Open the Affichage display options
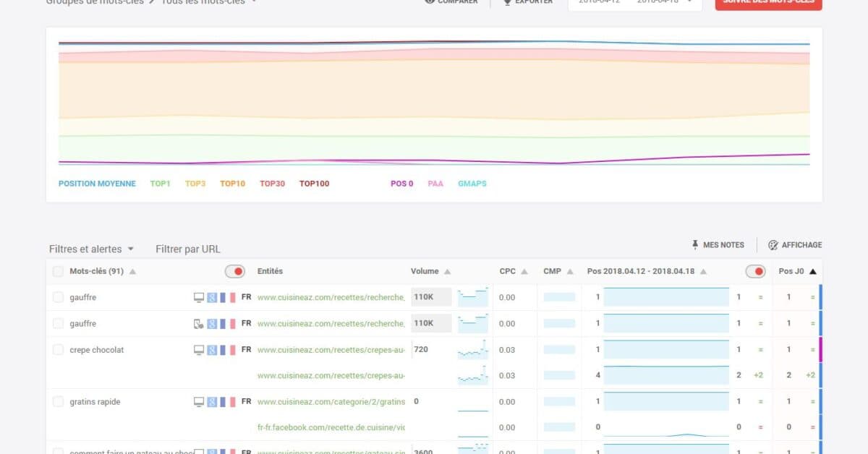Viewport: 868px width, 454px height. pyautogui.click(x=795, y=245)
